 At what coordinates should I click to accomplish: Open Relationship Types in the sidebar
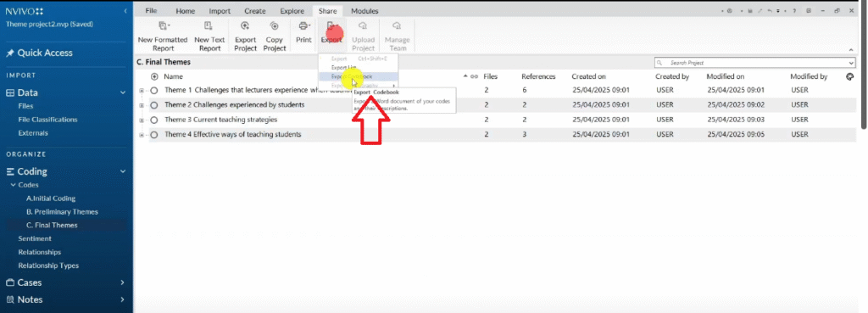(48, 265)
